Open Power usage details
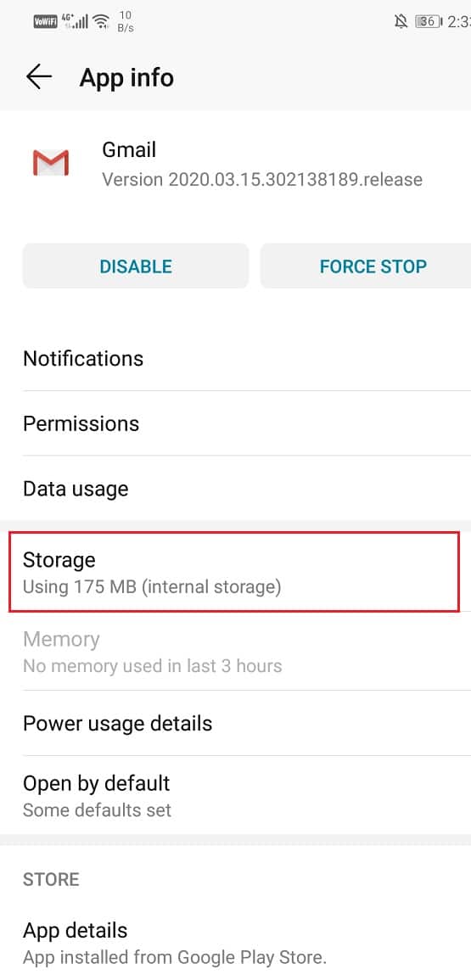Screen dimensions: 471x980 pyautogui.click(x=235, y=723)
